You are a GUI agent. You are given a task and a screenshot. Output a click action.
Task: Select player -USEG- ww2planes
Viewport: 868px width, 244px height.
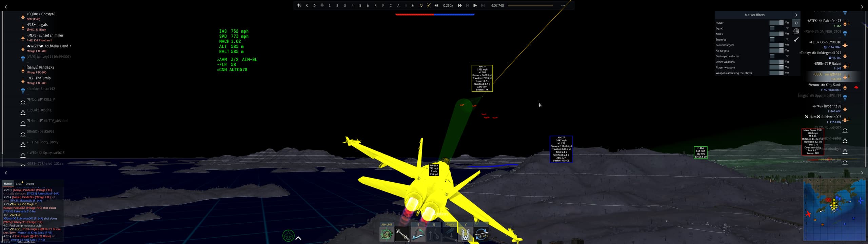tap(827, 74)
